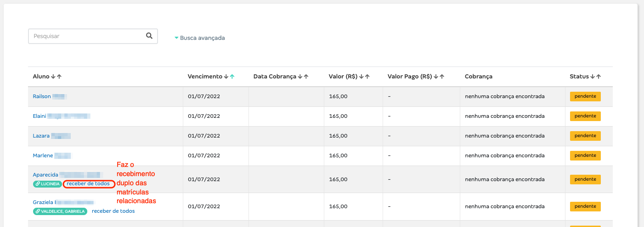Viewport: 644px width, 227px height.
Task: Sort Status column descending arrow
Action: pos(593,77)
